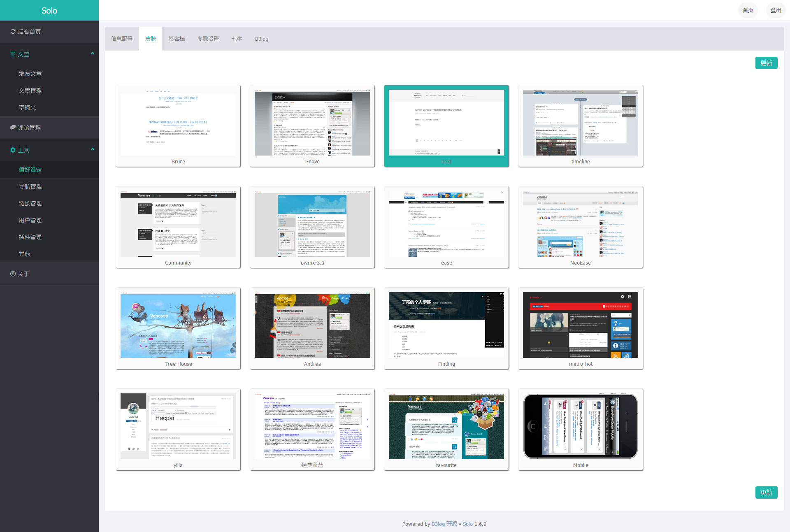This screenshot has height=532, width=790.
Task: Collapse the 文章 section chevron
Action: (92, 53)
